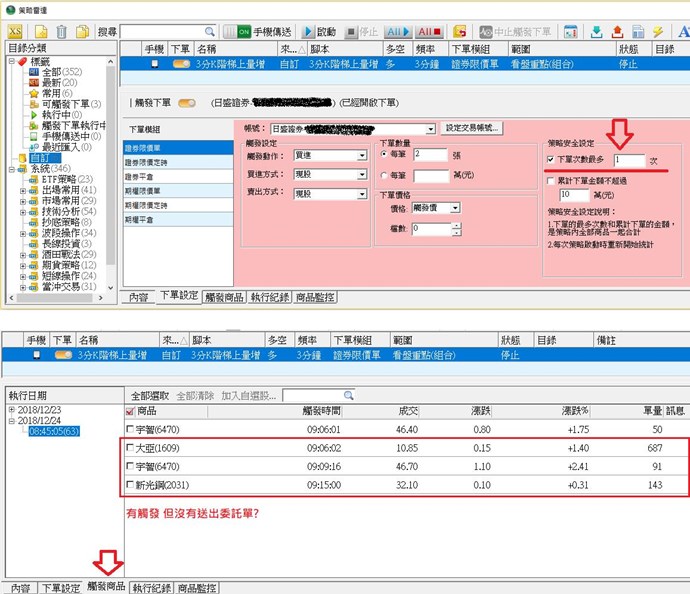
Task: Click the lightning bolt toolbar icon
Action: [x=657, y=32]
